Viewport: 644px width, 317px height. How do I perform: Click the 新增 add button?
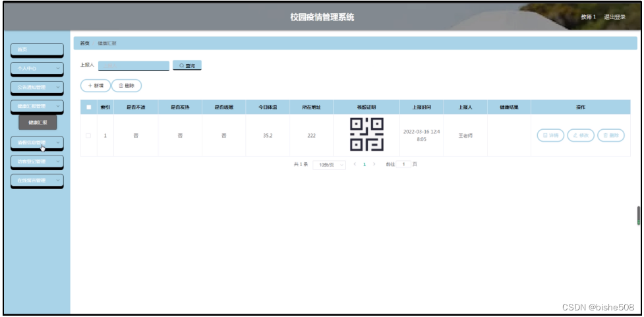[96, 86]
